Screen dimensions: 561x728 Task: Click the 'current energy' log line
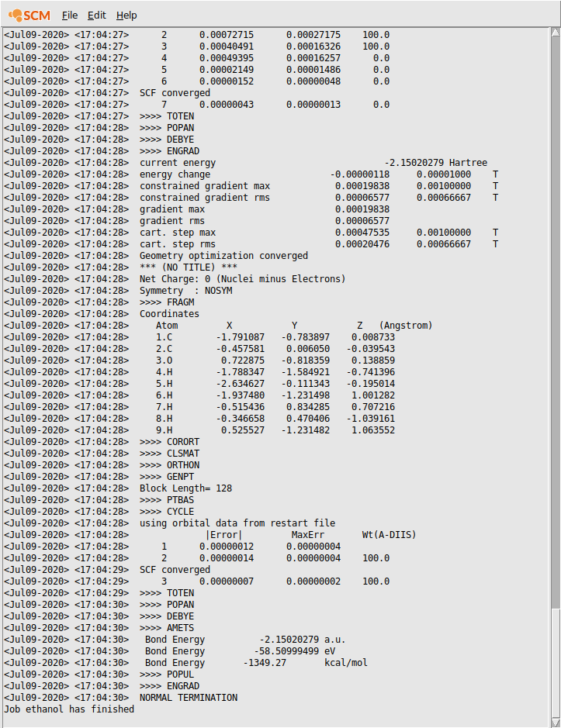point(178,163)
